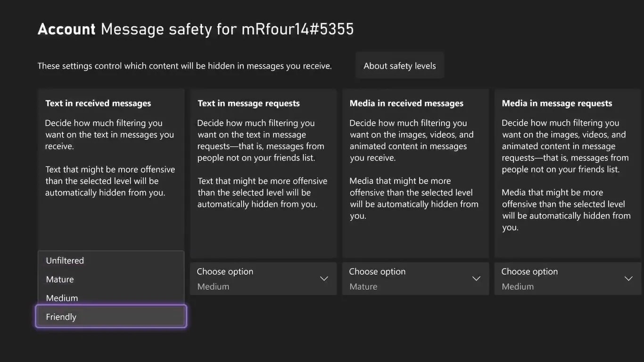Expand the chevron on Text in message requests
This screenshot has height=362, width=644.
[324, 278]
